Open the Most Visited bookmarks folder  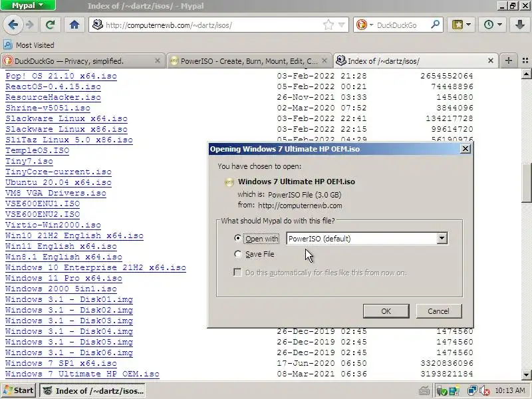coord(29,45)
